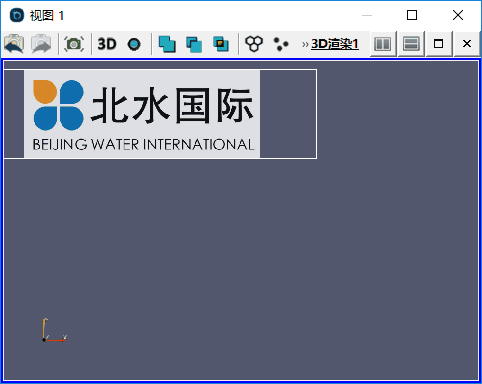Activate the scattered dots points selection icon
This screenshot has width=482, height=384.
click(281, 44)
